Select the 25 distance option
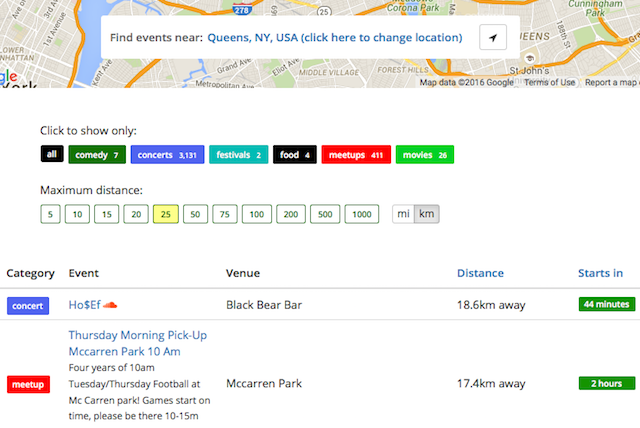Screen dimensions: 640x428 click(x=165, y=214)
